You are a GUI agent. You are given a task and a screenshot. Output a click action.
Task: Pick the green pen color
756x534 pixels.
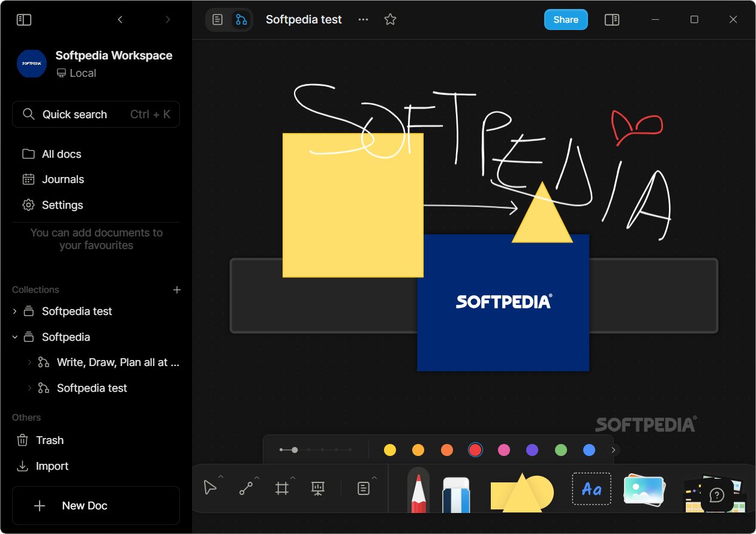point(561,450)
